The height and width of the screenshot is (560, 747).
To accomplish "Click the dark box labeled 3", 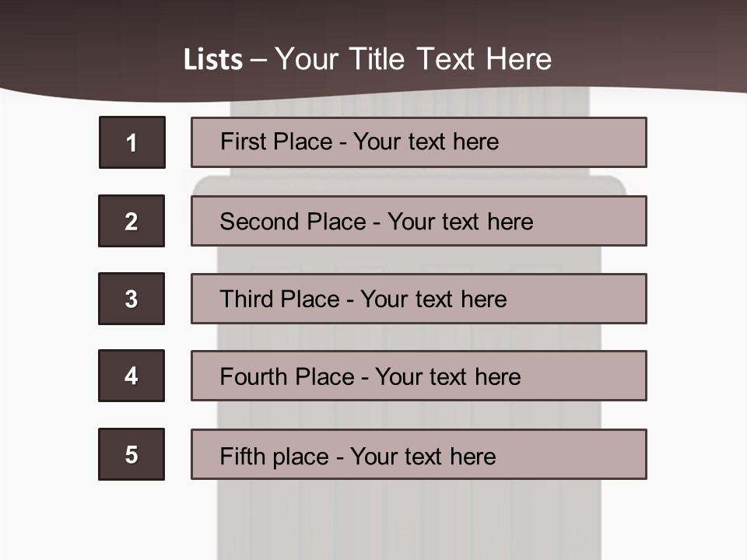I will pos(132,299).
